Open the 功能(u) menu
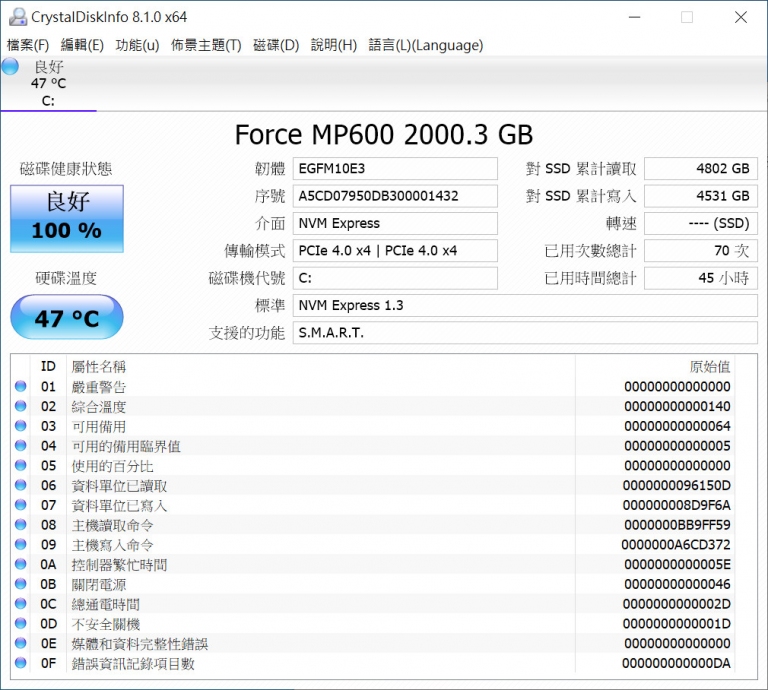Viewport: 768px width, 690px height. coord(137,45)
